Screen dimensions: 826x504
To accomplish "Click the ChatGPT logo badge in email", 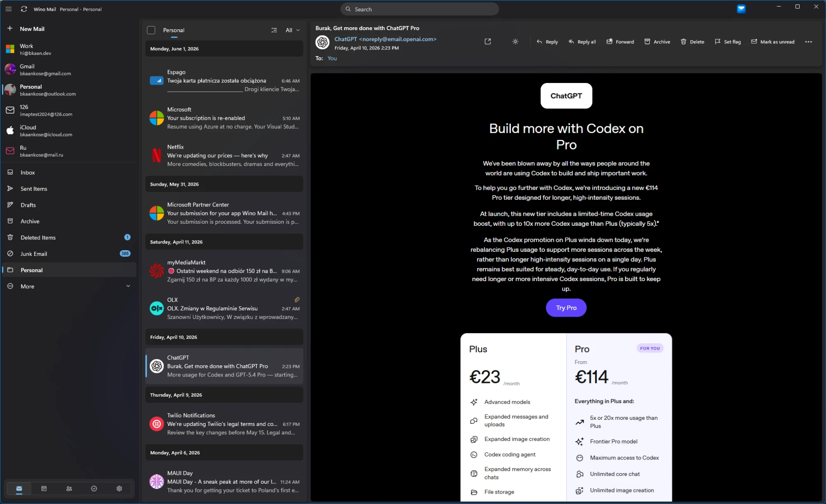I will tap(566, 96).
